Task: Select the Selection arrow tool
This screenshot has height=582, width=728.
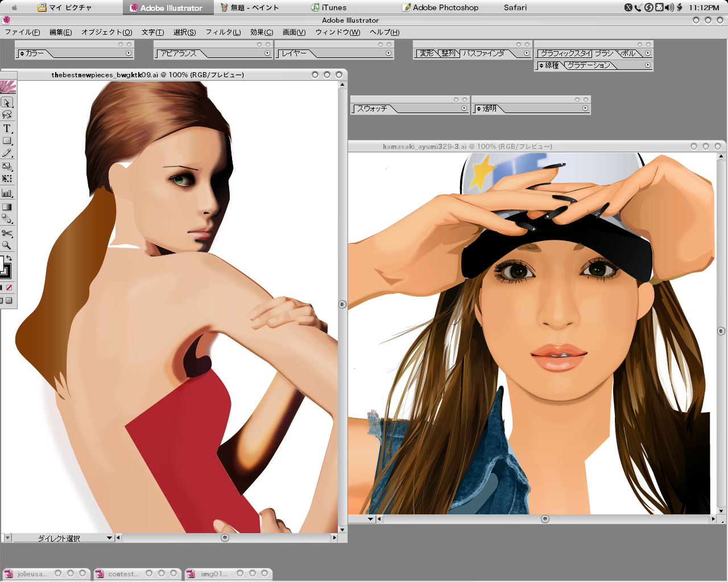Action: [x=7, y=102]
